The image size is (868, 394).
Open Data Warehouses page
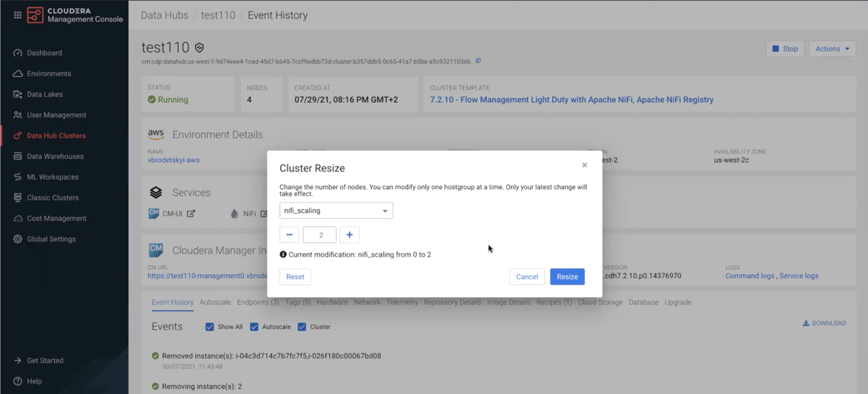pos(55,157)
